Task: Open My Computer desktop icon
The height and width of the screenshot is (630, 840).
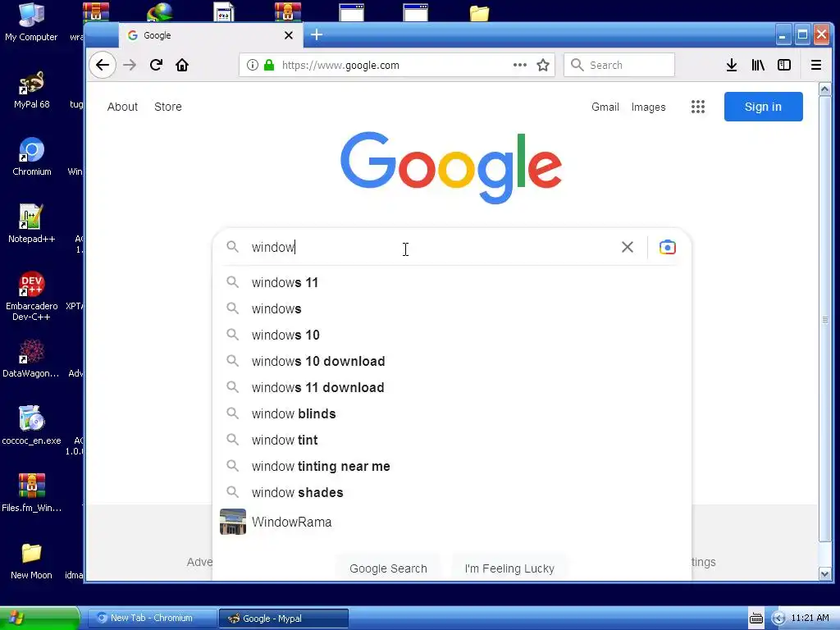Action: tap(31, 22)
